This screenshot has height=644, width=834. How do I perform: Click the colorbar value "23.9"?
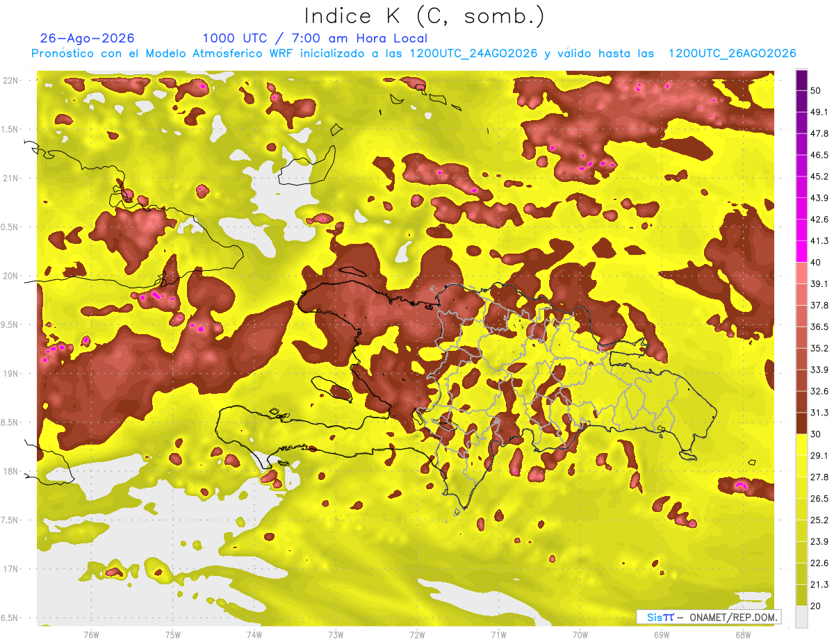point(819,542)
